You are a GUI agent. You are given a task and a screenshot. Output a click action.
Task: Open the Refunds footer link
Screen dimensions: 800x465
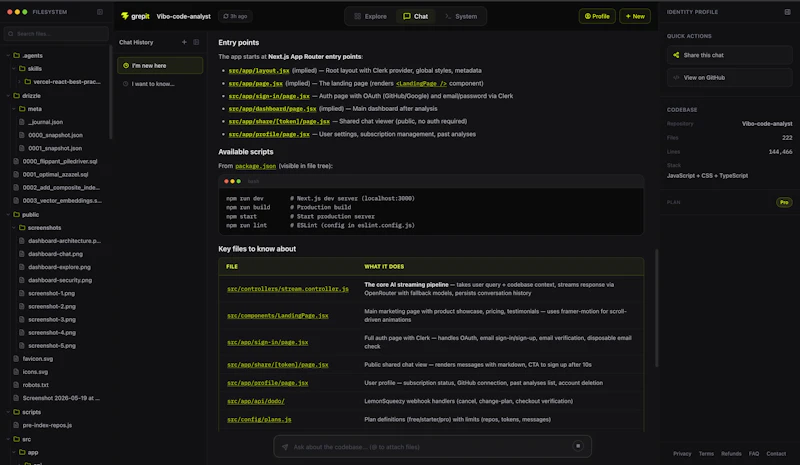[731, 453]
